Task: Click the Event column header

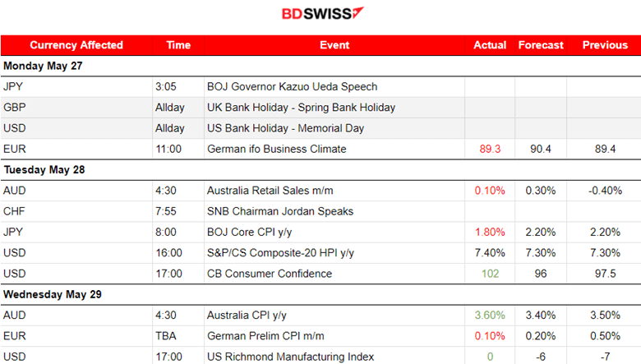Action: point(334,45)
